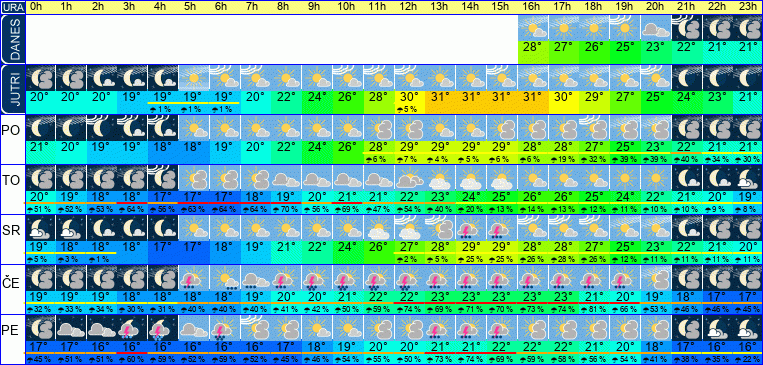
Task: Click the overcast cloud icon at TO 9h
Action: click(316, 178)
